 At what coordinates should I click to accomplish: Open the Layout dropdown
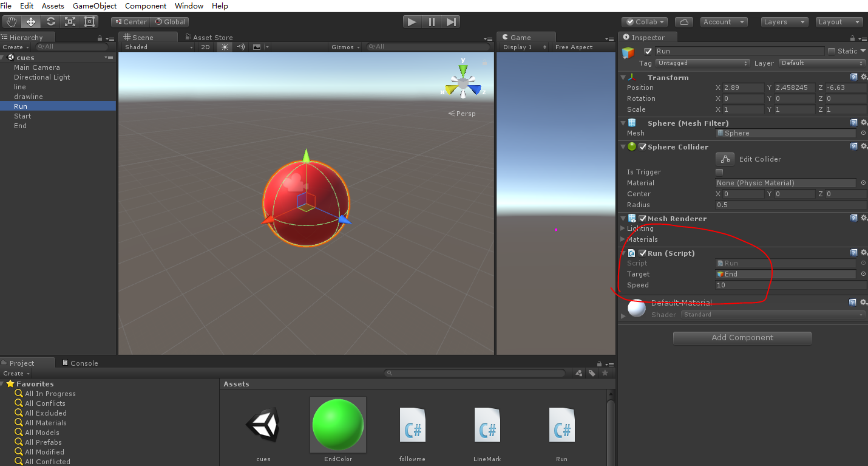(839, 21)
